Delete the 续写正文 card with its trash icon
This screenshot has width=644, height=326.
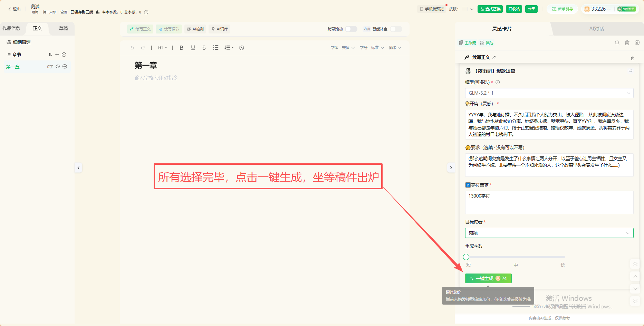point(633,58)
